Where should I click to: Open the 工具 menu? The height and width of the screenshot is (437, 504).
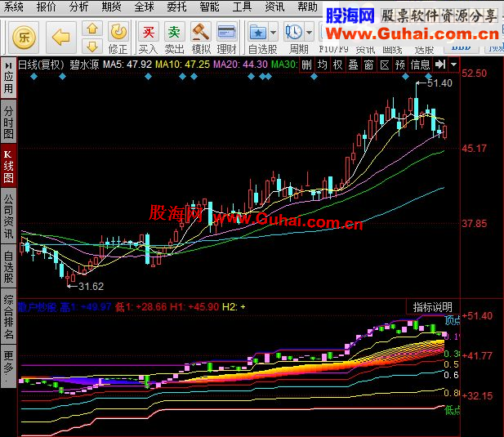(x=242, y=7)
